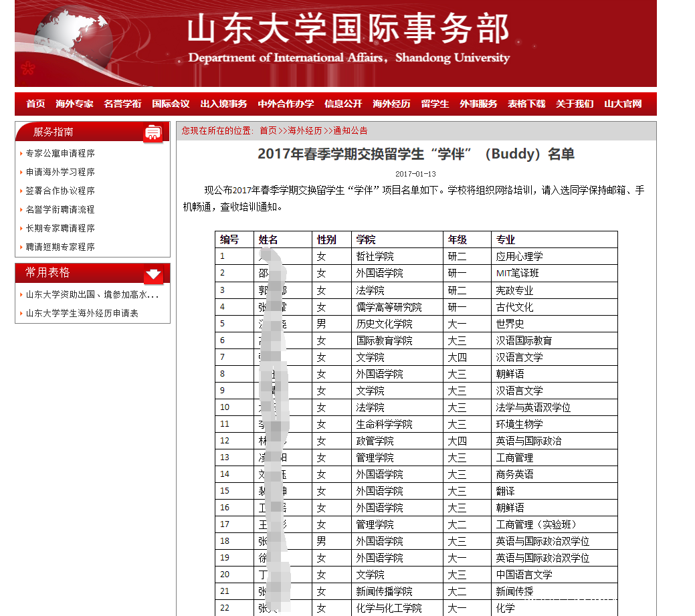Click 海外经历 in the breadcrumb trail
Image resolution: width=695 pixels, height=616 pixels.
pos(305,130)
